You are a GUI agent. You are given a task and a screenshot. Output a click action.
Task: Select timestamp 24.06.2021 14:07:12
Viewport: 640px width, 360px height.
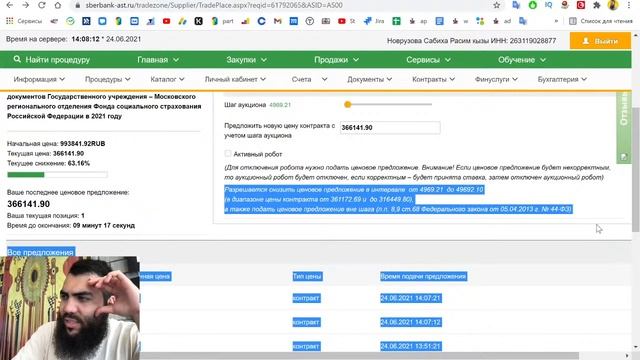410,322
